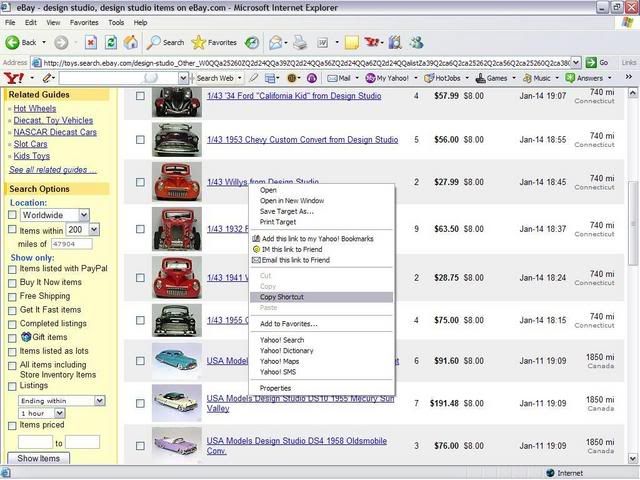Open the Tools menu
The height and width of the screenshot is (480, 640).
[x=116, y=22]
